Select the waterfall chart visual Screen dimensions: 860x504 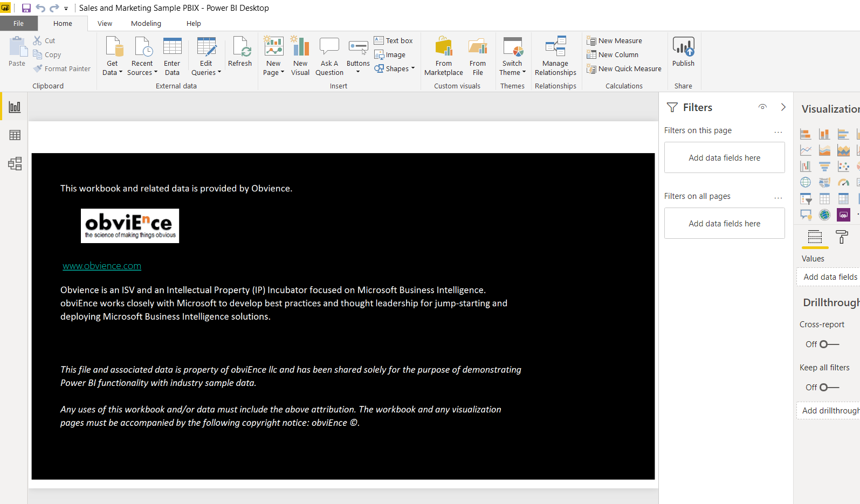806,167
